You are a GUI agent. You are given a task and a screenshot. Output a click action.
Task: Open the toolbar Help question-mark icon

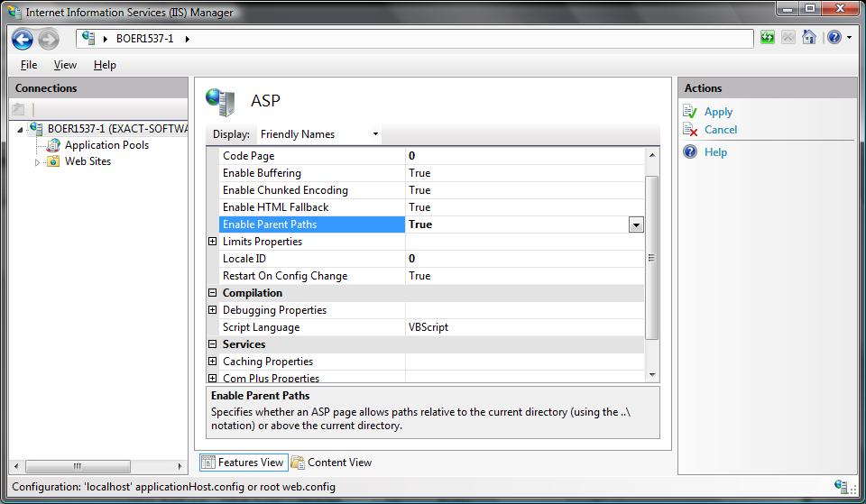click(x=834, y=37)
